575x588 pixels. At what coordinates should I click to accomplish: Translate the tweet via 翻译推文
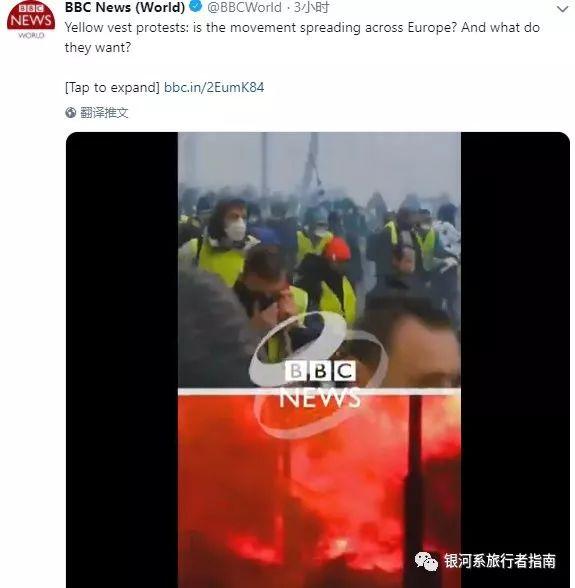tap(104, 112)
